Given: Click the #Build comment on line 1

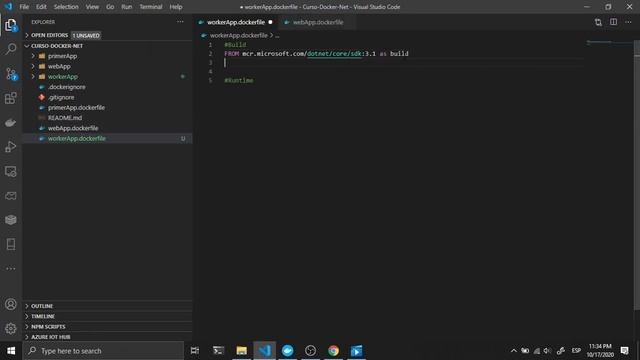Looking at the screenshot, I should point(235,45).
